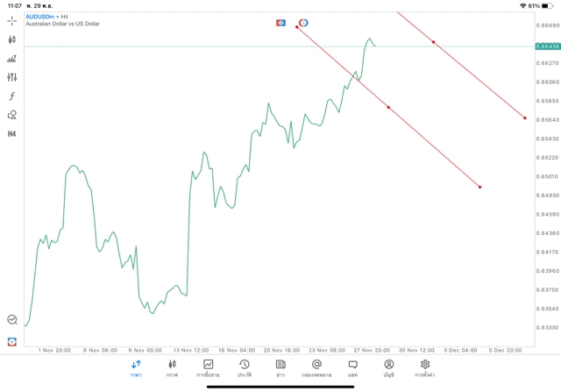
Task: Open the การซื้อขาย (Trade) tab
Action: (209, 368)
